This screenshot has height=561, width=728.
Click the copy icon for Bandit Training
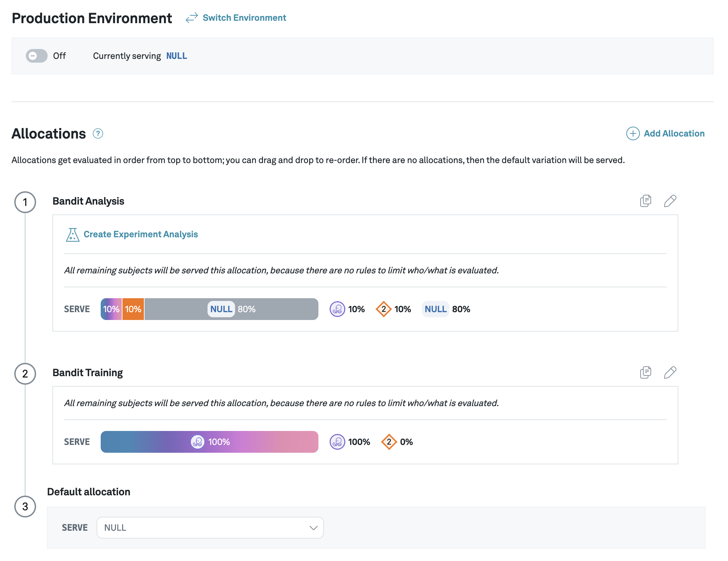645,372
